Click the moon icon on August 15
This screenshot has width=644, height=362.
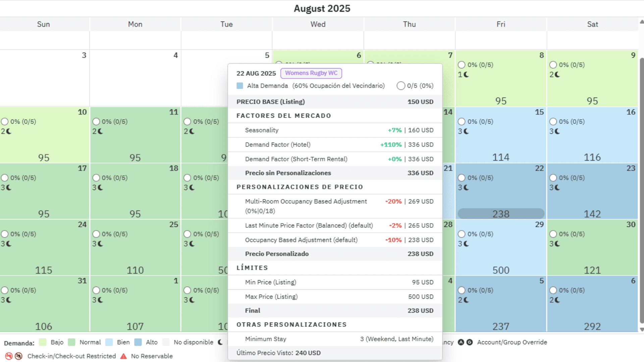(x=466, y=131)
